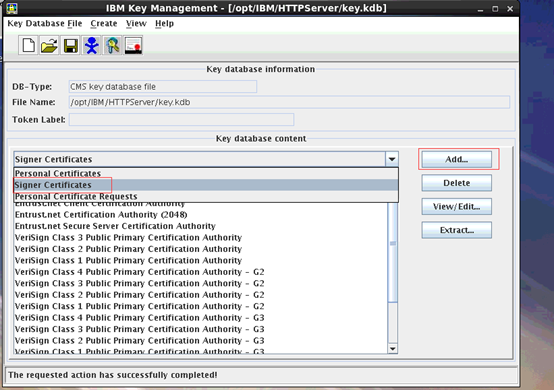Click the Add... button
Viewport: 554px width, 390px height.
tap(456, 159)
